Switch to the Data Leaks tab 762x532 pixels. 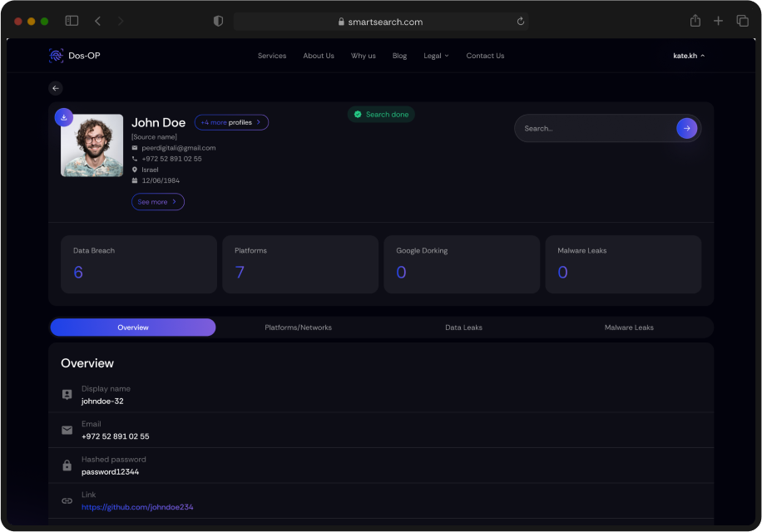tap(463, 327)
